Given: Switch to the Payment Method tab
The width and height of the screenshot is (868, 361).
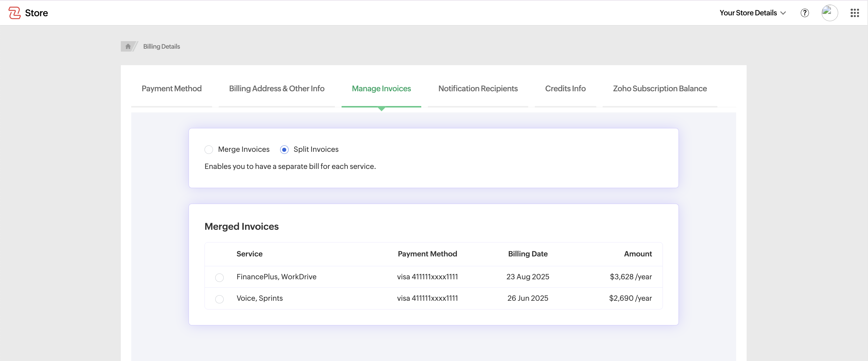Looking at the screenshot, I should click(x=172, y=89).
